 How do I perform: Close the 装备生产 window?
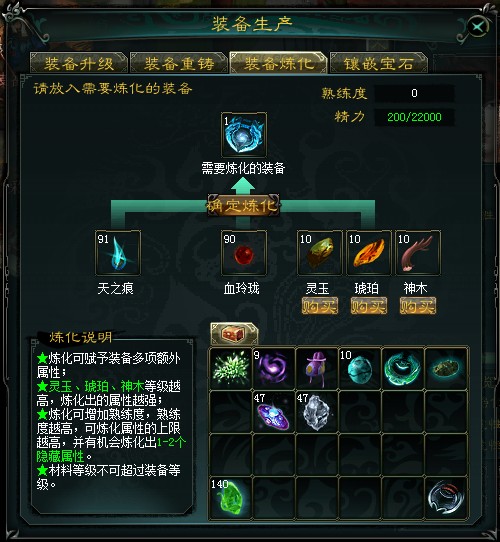[478, 27]
